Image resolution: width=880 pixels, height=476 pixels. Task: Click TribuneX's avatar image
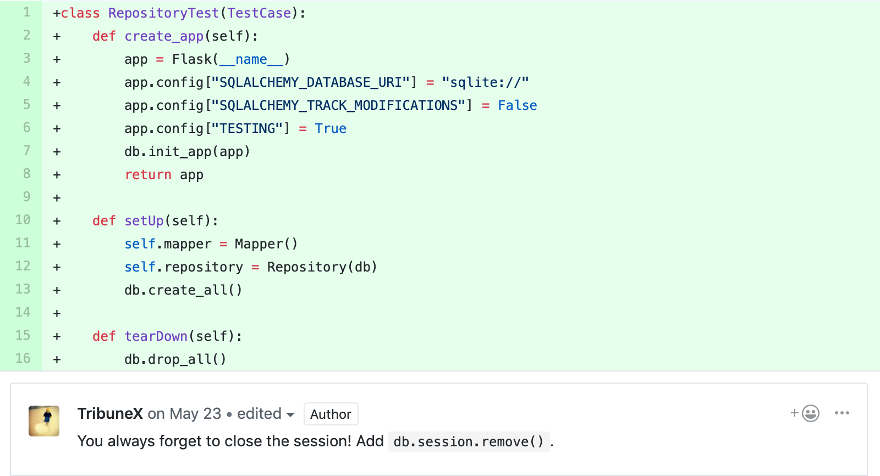[x=42, y=420]
